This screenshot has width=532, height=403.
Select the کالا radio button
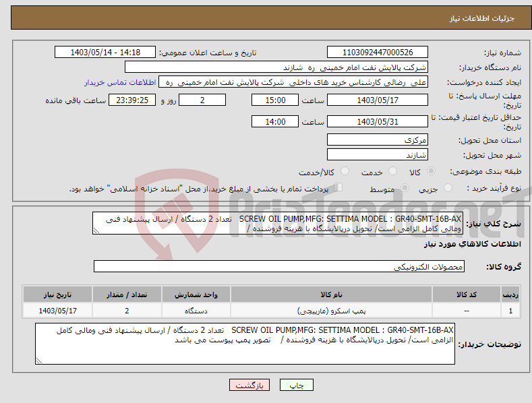pyautogui.click(x=431, y=171)
